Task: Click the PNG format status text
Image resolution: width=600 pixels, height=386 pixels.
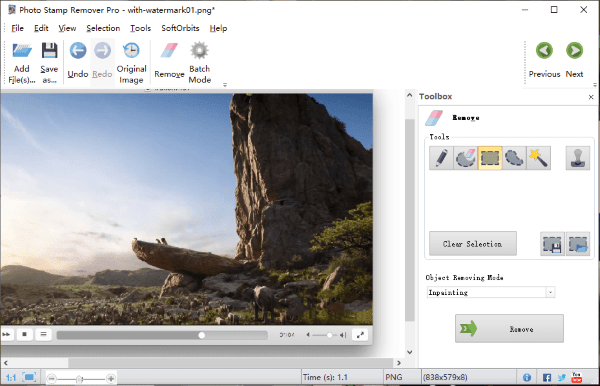Action: coord(394,378)
